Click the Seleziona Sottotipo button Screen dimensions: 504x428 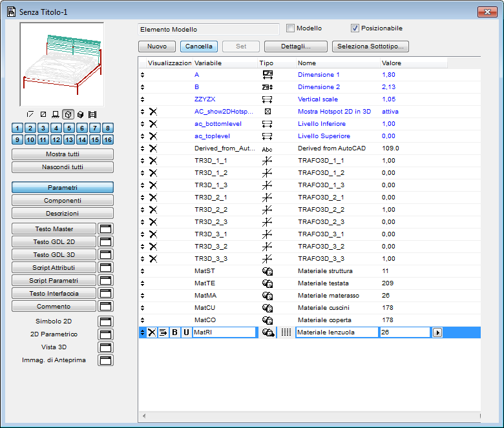pyautogui.click(x=370, y=46)
